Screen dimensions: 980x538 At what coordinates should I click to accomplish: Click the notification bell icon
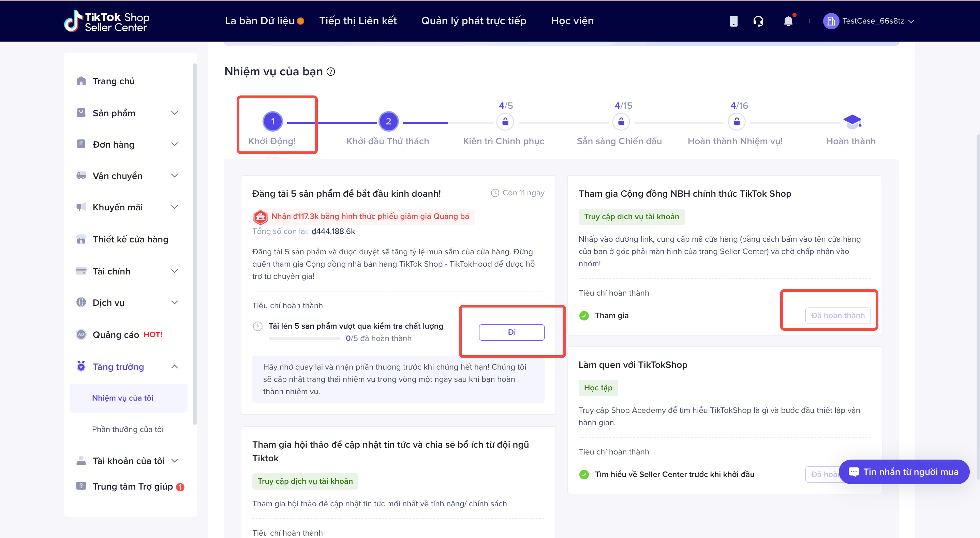click(x=788, y=21)
